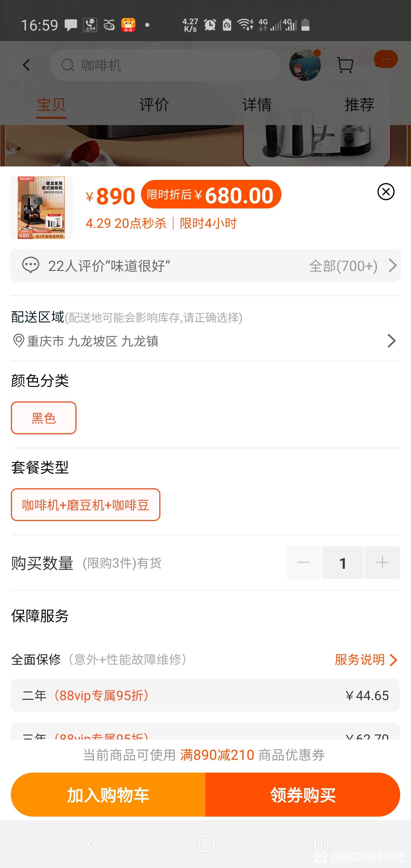Tap the back arrow in header
Viewport: 411px width, 868px height.
click(26, 65)
